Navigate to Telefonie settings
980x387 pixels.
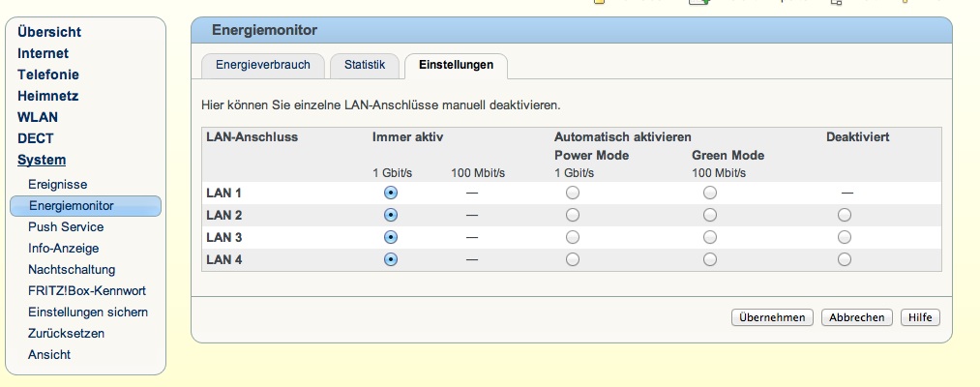48,74
